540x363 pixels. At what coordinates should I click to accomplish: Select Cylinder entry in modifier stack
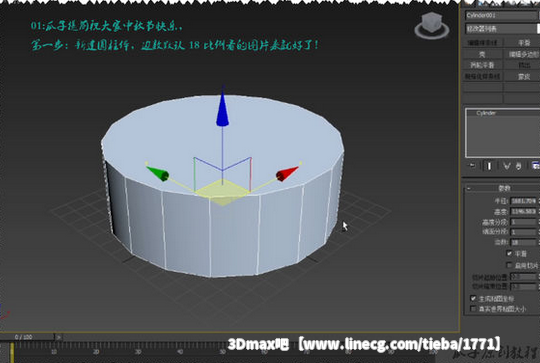(x=486, y=113)
